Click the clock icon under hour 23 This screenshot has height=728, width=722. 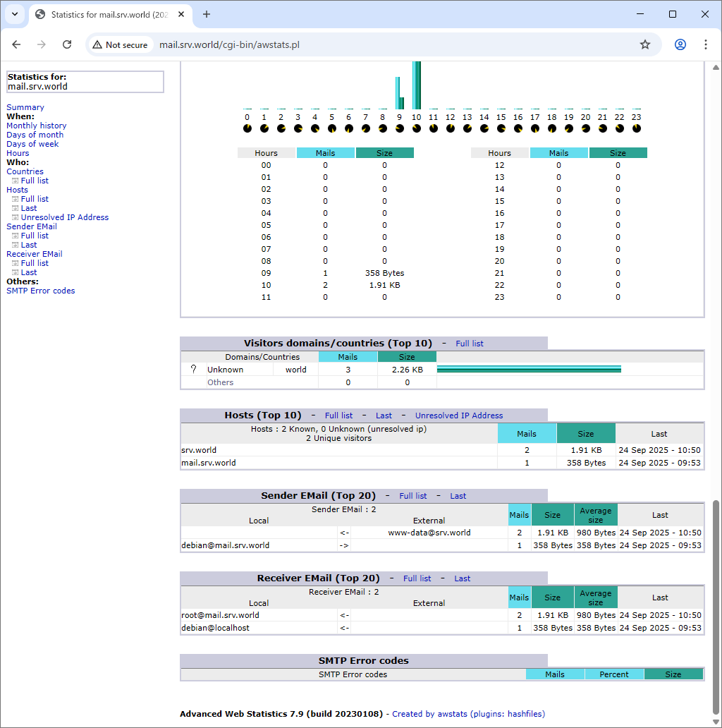[637, 128]
